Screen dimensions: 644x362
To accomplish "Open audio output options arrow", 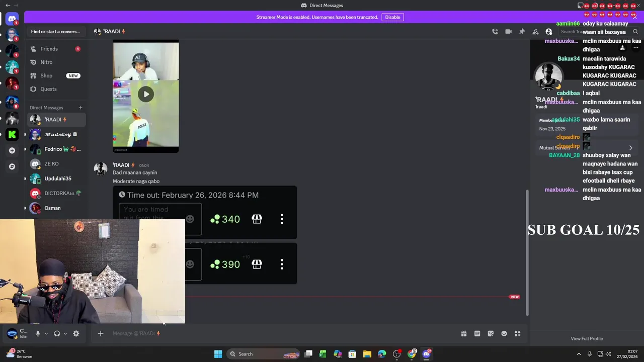I will 65,333.
